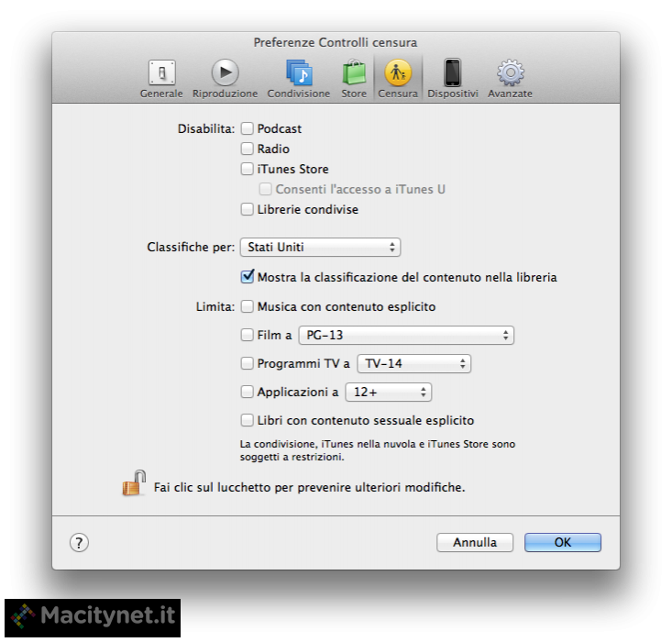Check the iTunes Store disable box
Screen dimensions: 672x642
(248, 169)
